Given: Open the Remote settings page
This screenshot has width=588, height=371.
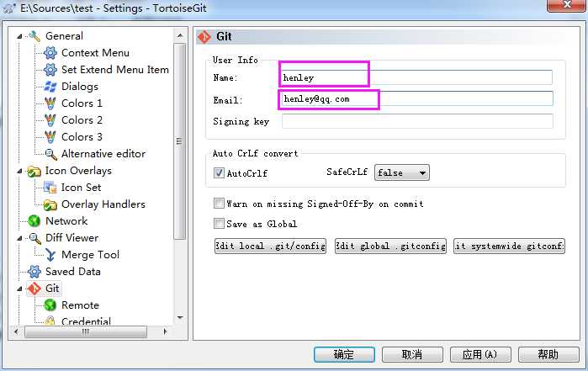Looking at the screenshot, I should pos(80,305).
